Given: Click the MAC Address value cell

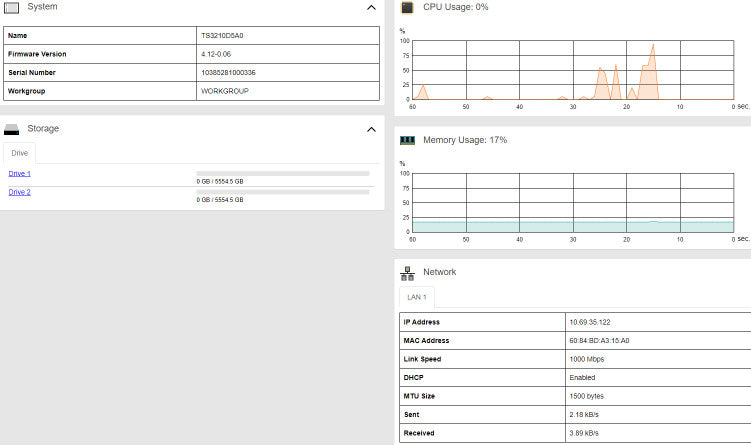Looking at the screenshot, I should coord(658,341).
